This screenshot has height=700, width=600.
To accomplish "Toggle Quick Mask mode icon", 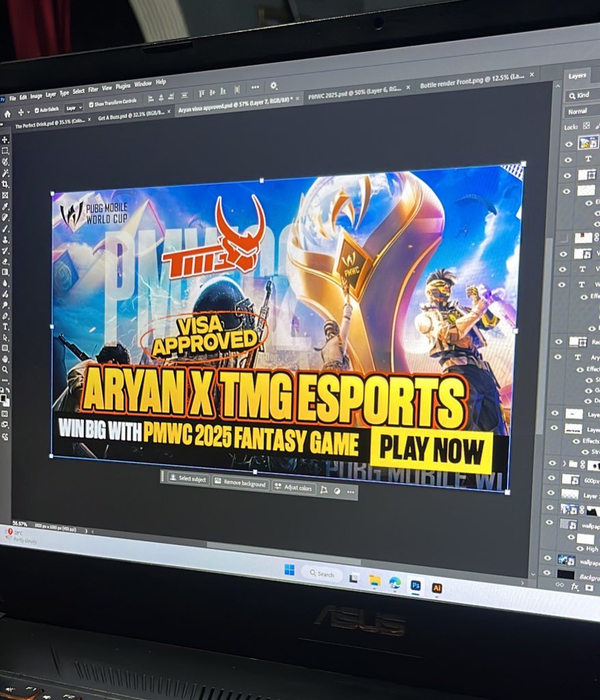I will point(5,414).
